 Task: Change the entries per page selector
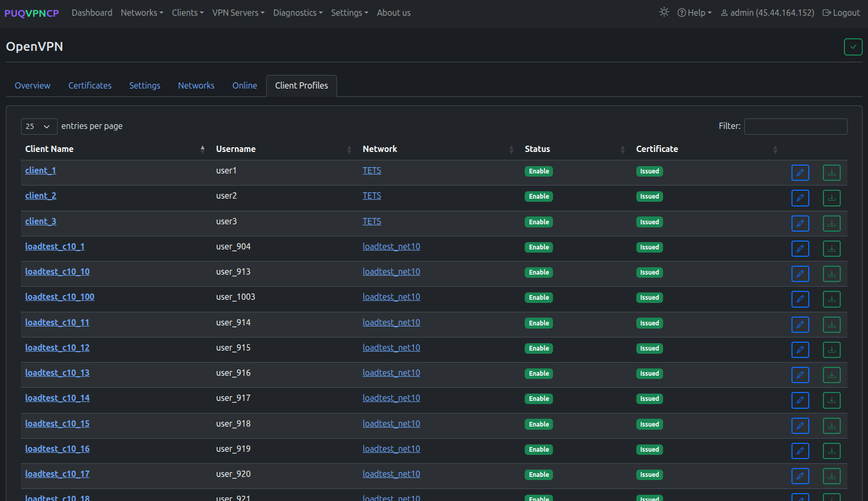(39, 126)
